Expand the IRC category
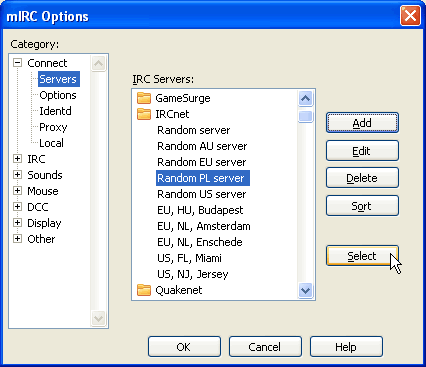The height and width of the screenshot is (367, 426). 17,159
